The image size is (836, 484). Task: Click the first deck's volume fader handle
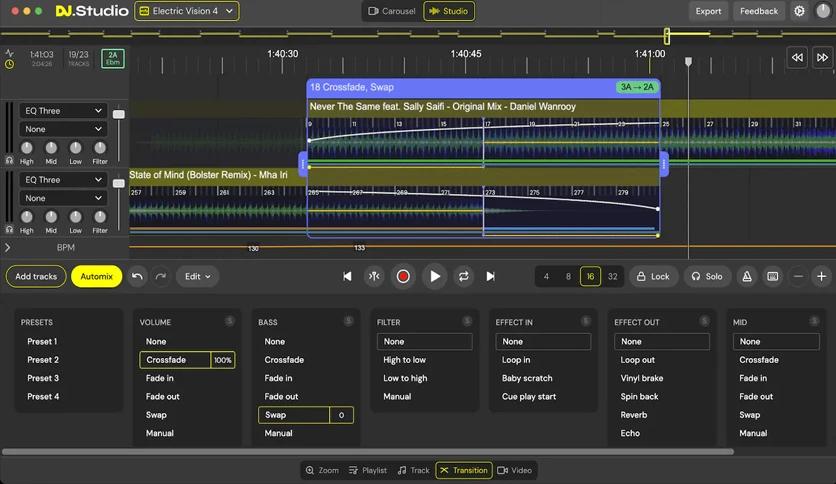pos(119,114)
